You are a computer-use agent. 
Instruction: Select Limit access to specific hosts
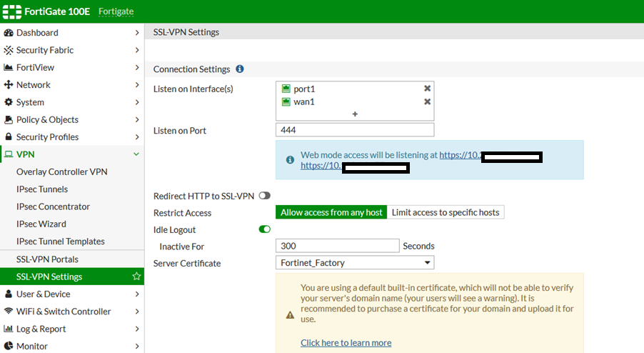446,212
